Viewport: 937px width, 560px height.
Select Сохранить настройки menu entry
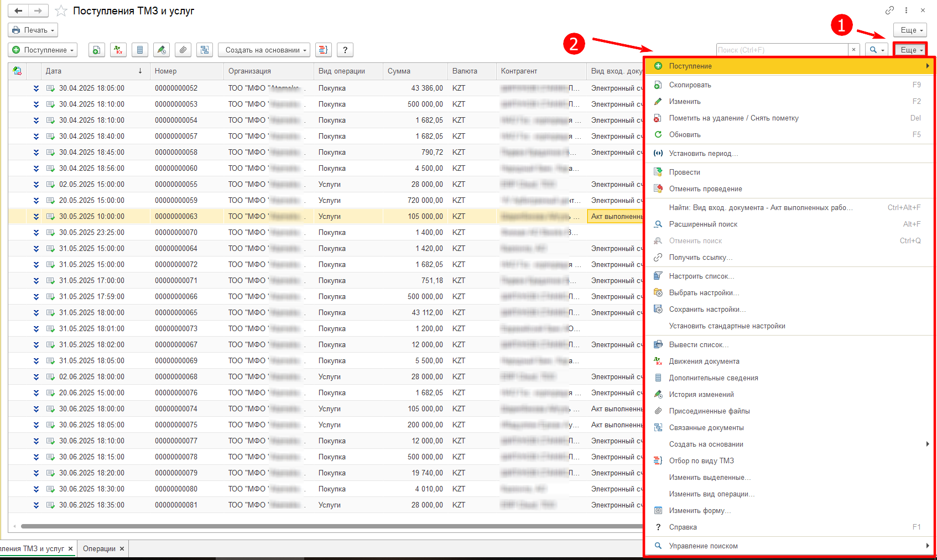[790, 309]
